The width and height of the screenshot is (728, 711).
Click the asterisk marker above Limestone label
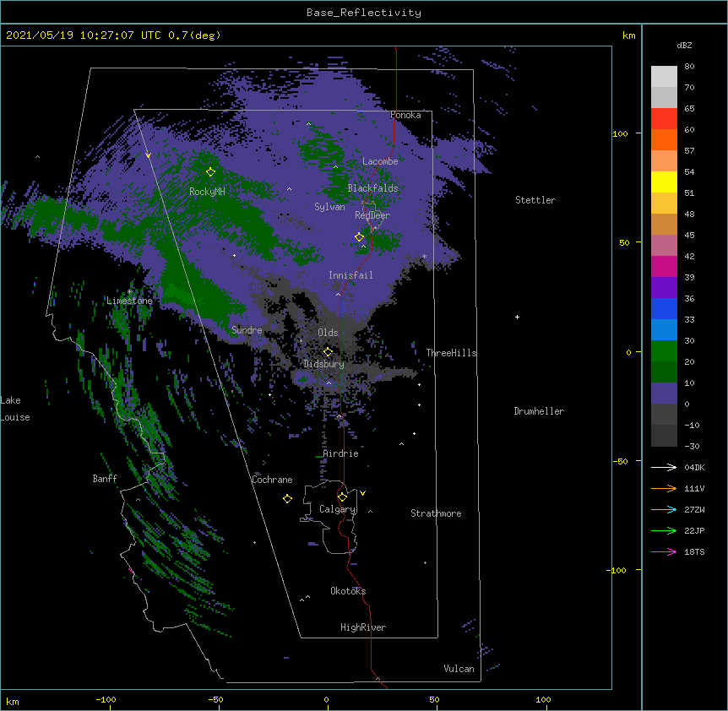tap(129, 292)
